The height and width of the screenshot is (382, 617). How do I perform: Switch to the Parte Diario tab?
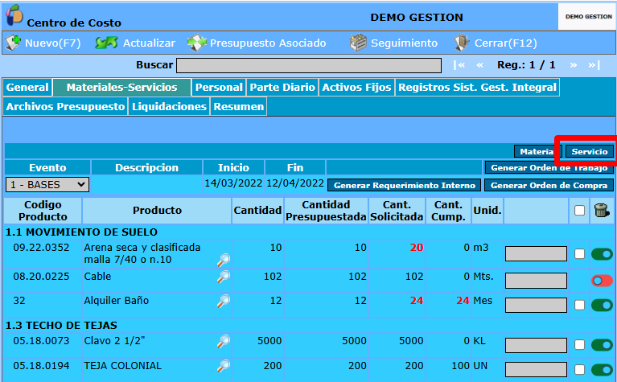click(x=283, y=87)
